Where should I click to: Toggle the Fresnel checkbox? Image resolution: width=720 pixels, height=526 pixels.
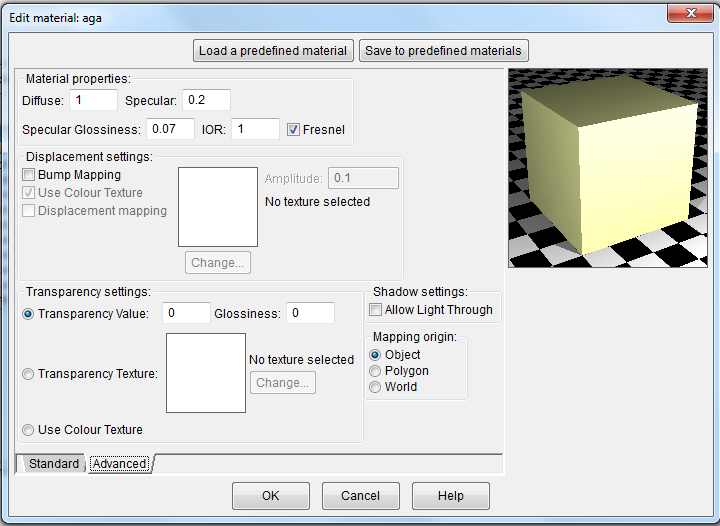pos(293,129)
